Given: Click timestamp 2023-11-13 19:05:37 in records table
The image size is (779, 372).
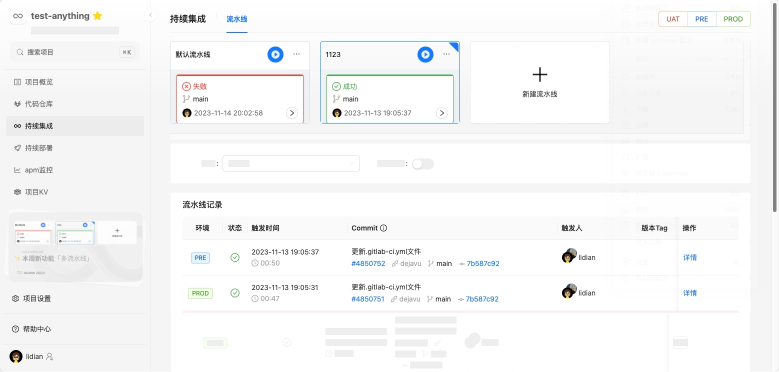Looking at the screenshot, I should (x=285, y=252).
